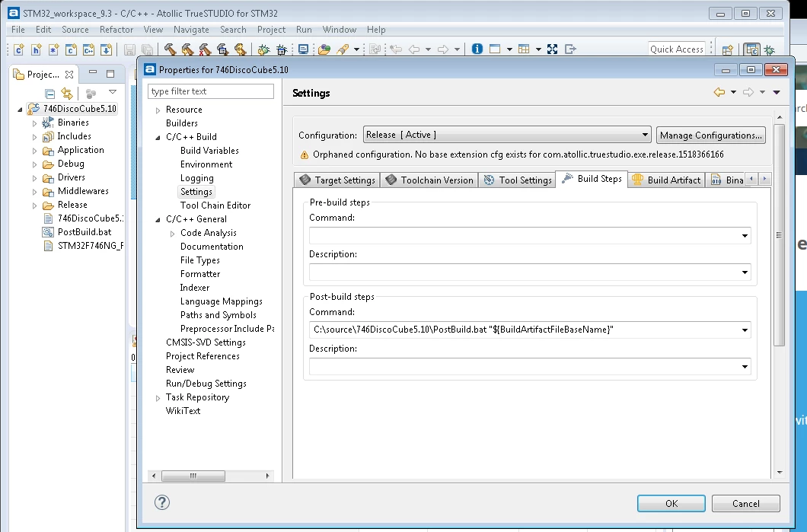Toggle fullscreen with the four-arrow icon

552,49
